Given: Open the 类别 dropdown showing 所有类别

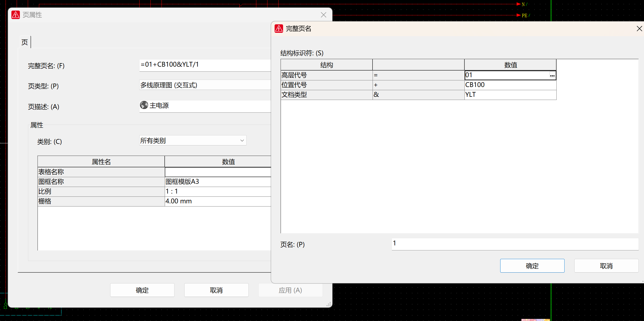Looking at the screenshot, I should click(x=192, y=141).
